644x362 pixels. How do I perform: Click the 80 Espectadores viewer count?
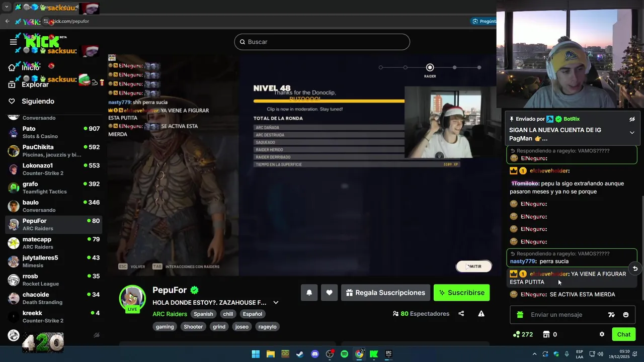421,314
